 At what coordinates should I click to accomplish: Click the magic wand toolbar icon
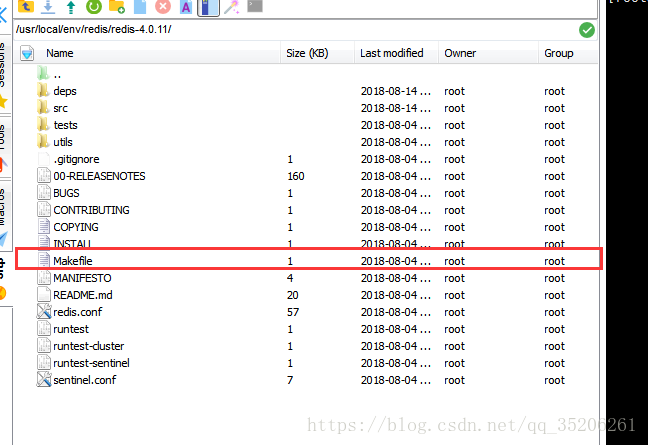click(232, 7)
